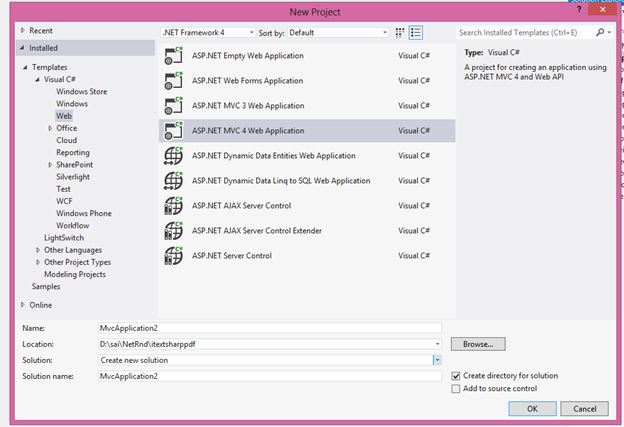Select the Cloud category
This screenshot has width=624, height=427.
click(x=66, y=140)
